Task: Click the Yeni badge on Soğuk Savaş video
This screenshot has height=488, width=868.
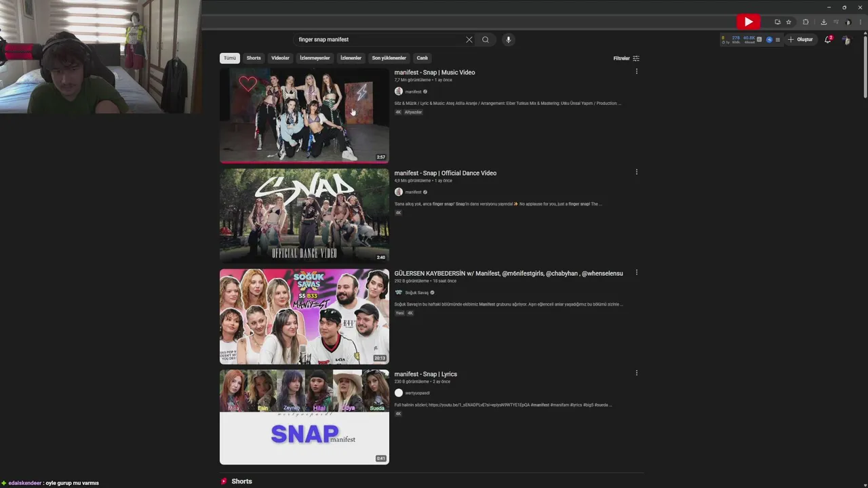Action: pos(399,313)
